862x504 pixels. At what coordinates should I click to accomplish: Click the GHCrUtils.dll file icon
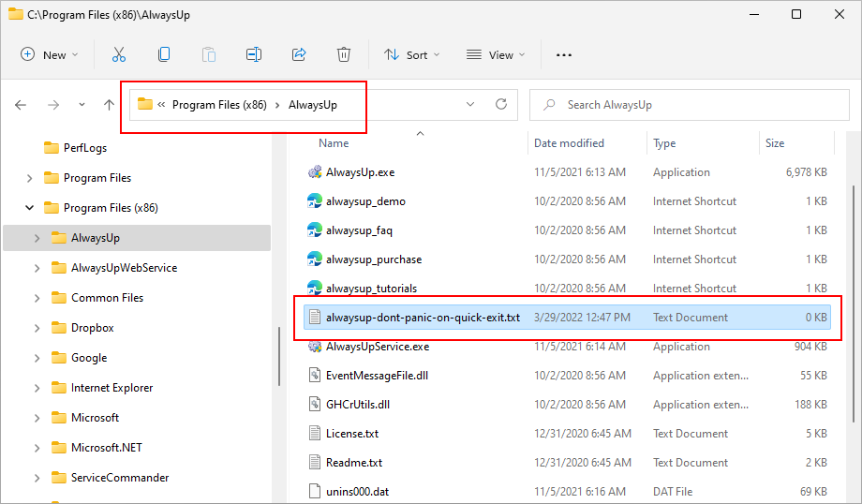pos(315,405)
